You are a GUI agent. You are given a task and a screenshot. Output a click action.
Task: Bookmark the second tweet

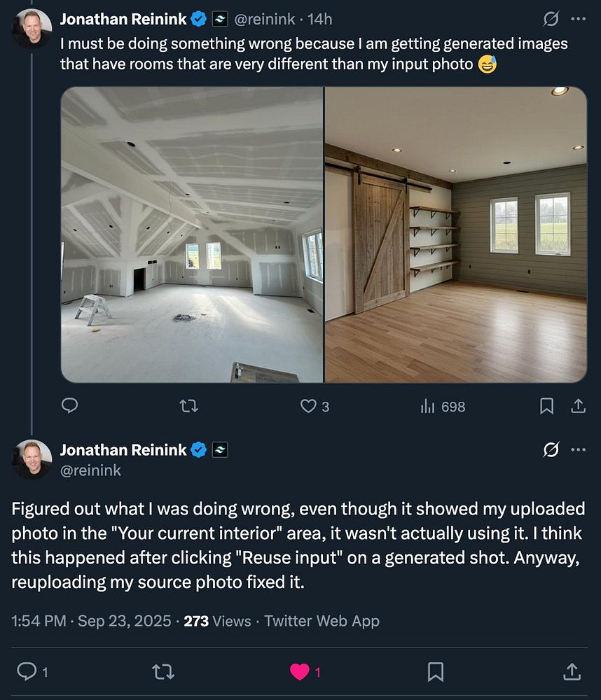point(435,672)
